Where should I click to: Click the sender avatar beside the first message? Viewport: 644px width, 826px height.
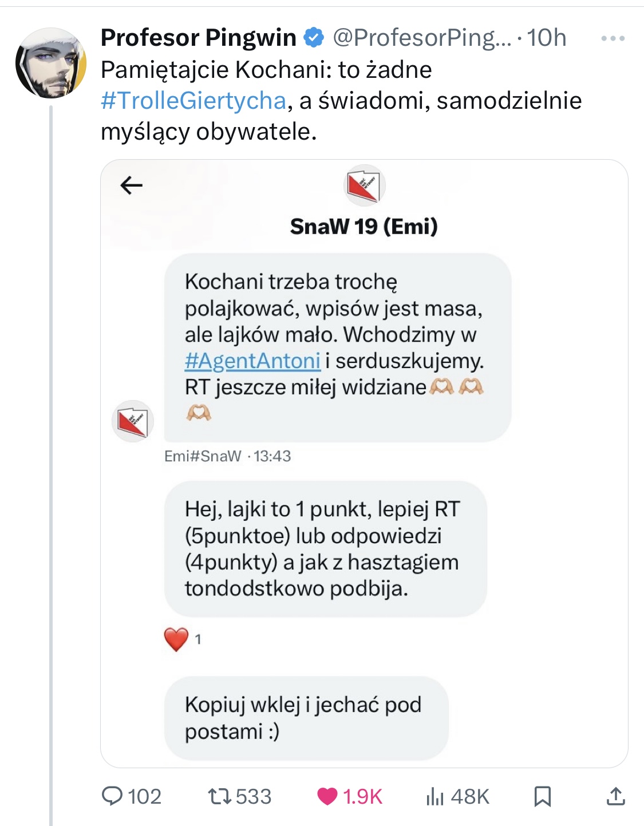point(132,421)
